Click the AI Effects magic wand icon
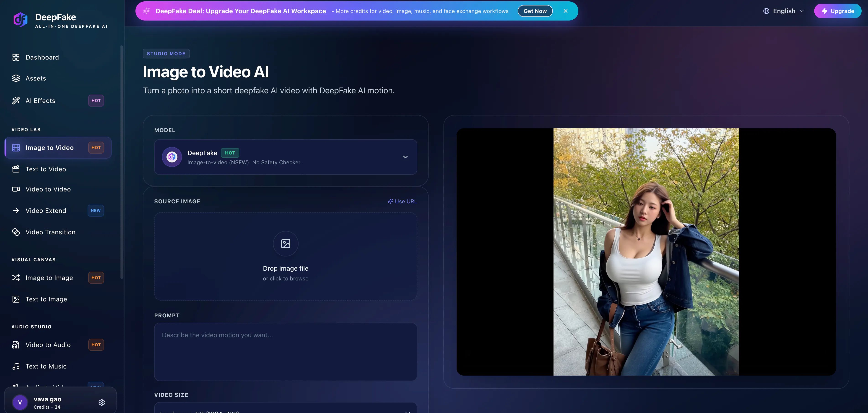This screenshot has height=413, width=868. pos(16,100)
